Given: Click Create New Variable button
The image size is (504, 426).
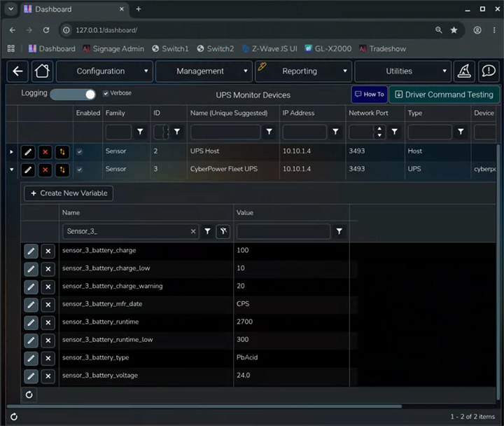Looking at the screenshot, I should point(69,193).
